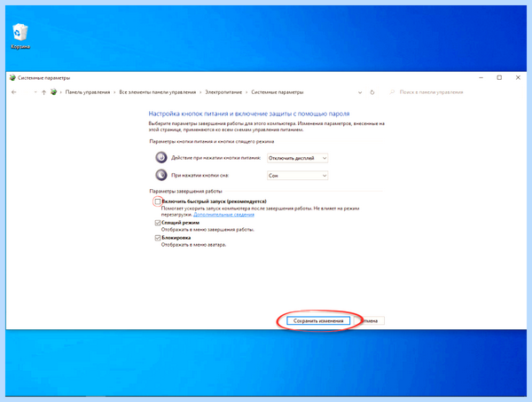Uncheck the Спящий режим checkbox
Screen dimensions: 532x402
pyautogui.click(x=158, y=223)
